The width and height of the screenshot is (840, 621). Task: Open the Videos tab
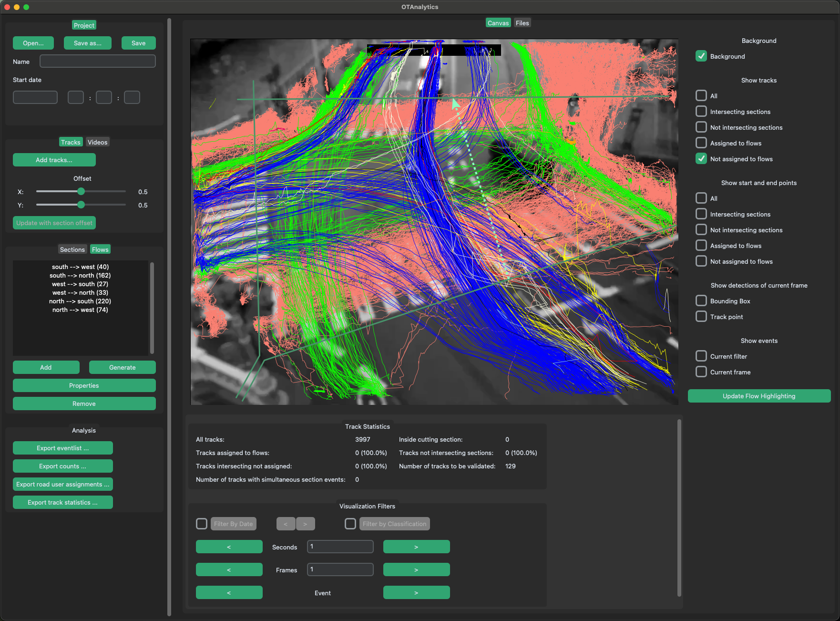pos(97,142)
